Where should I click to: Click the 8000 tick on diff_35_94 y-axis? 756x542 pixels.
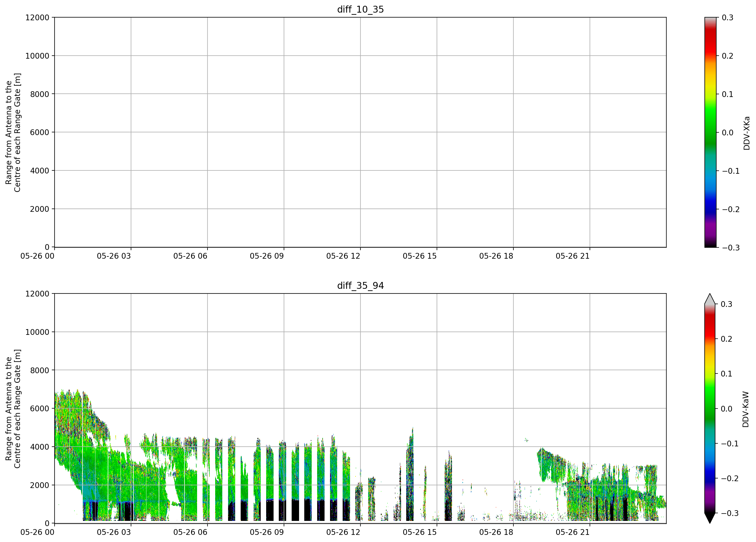tap(40, 370)
